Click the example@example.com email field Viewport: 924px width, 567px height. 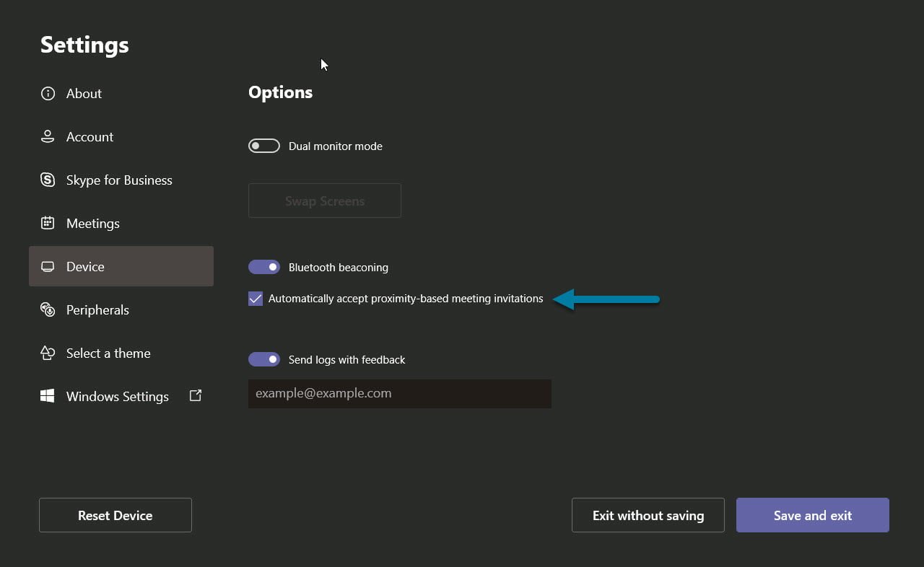399,392
